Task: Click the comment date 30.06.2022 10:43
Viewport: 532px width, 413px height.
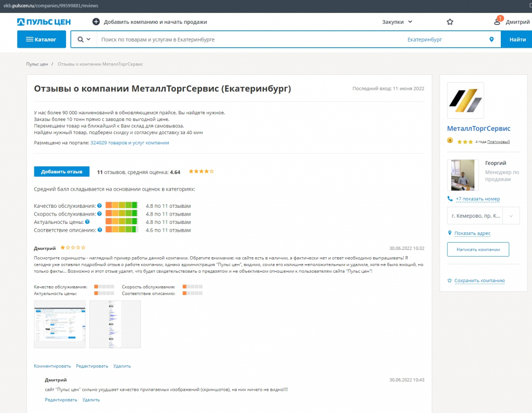Action: 407,380
